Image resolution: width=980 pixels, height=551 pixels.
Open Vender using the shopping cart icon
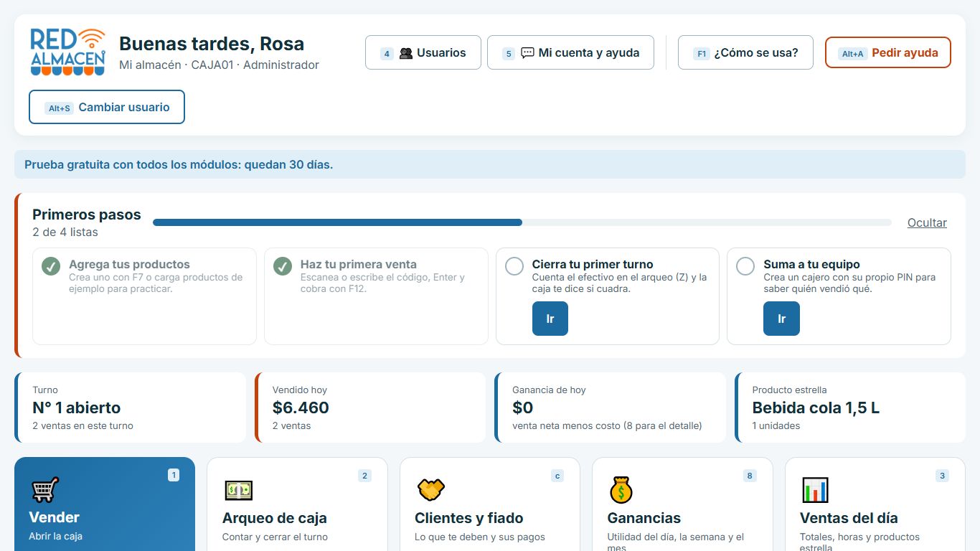tap(44, 490)
